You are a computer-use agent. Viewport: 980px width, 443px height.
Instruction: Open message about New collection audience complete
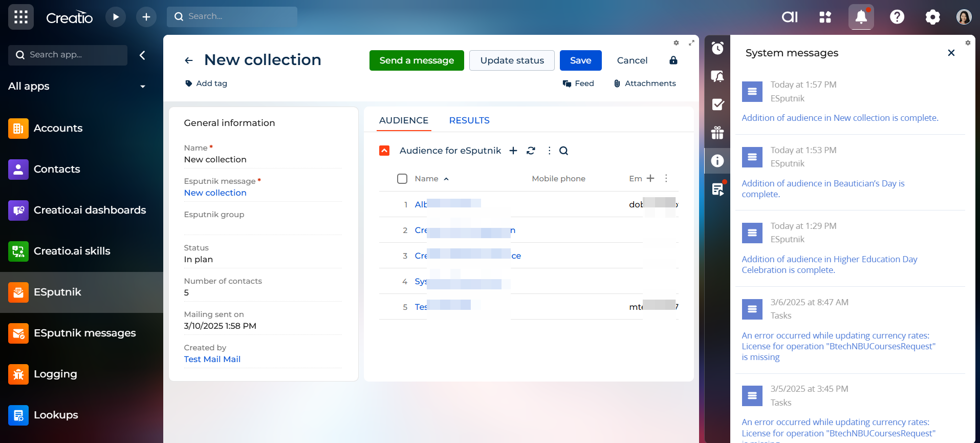(x=840, y=118)
